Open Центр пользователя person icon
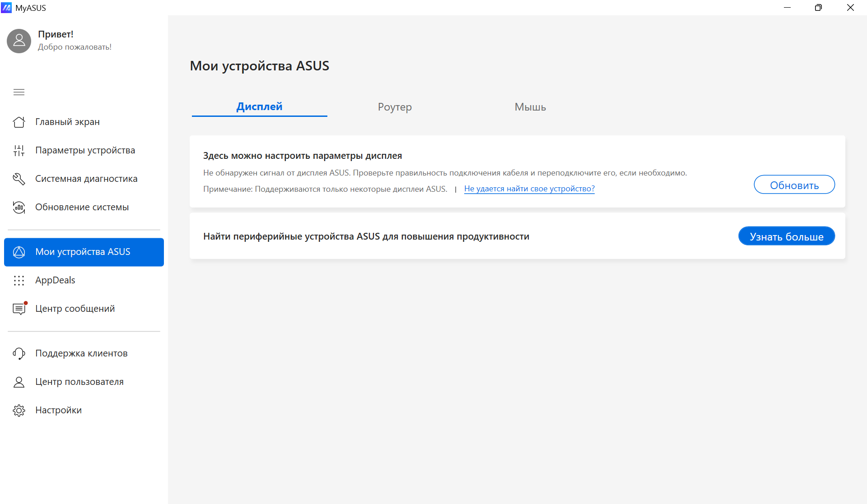Viewport: 867px width, 504px height. (x=19, y=382)
